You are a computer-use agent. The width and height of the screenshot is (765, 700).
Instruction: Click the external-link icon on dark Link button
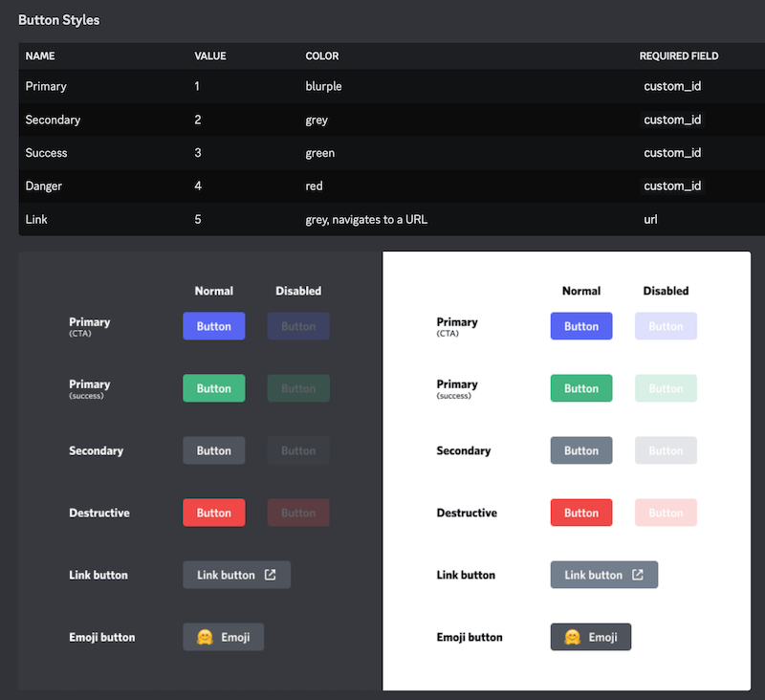pos(271,575)
